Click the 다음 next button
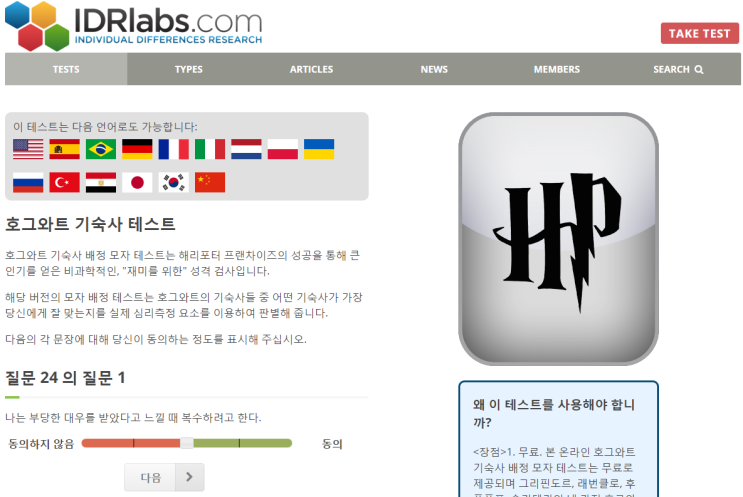The height and width of the screenshot is (497, 743). [x=164, y=477]
